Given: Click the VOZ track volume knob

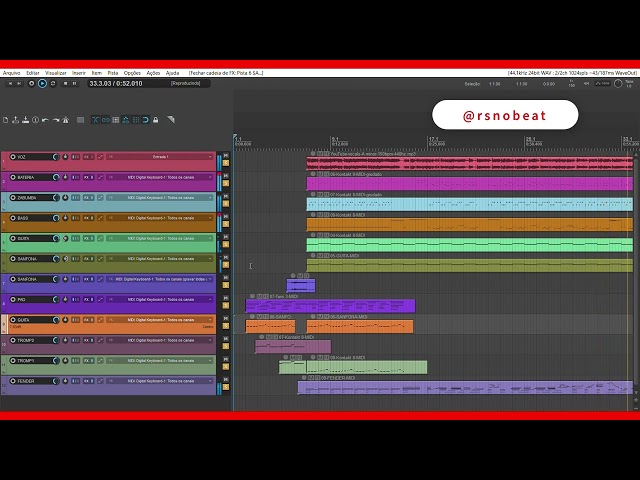Looking at the screenshot, I should (x=56, y=157).
